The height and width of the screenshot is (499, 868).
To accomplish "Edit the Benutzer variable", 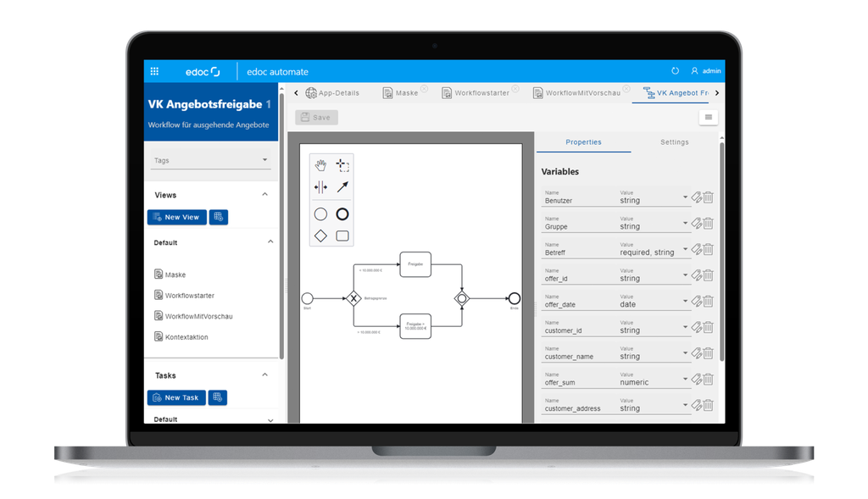I will pos(697,197).
